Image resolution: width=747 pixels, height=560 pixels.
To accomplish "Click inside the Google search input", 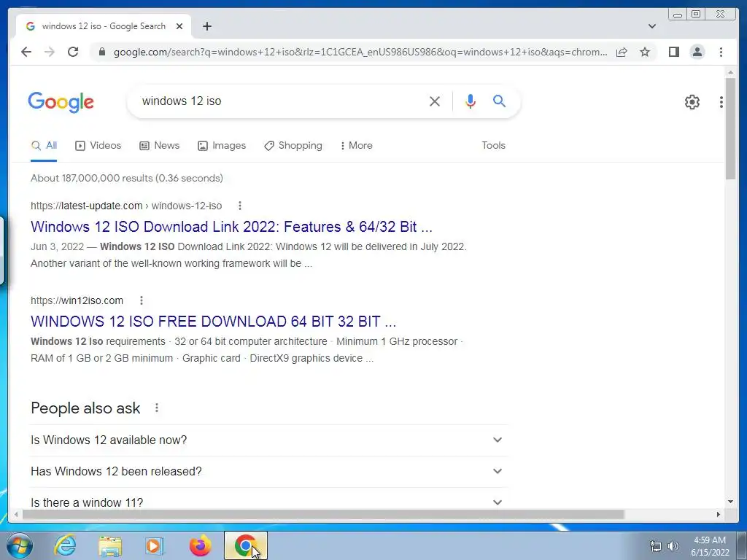I will 281,101.
